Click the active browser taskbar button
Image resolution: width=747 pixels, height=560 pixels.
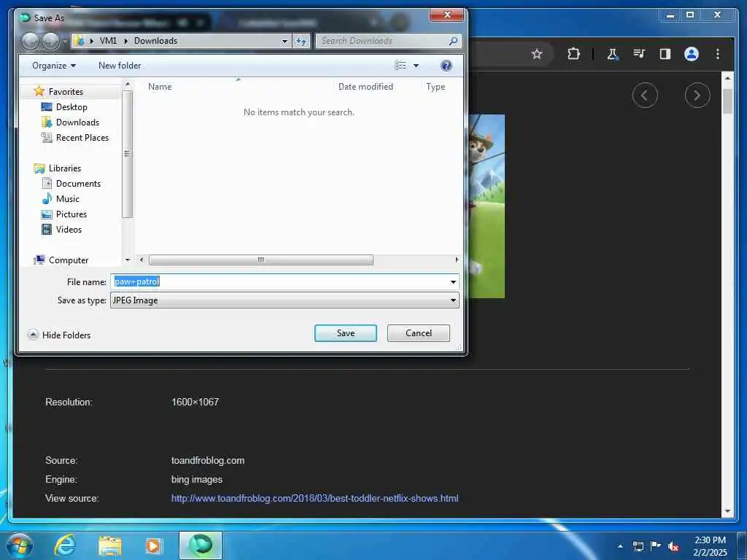201,545
